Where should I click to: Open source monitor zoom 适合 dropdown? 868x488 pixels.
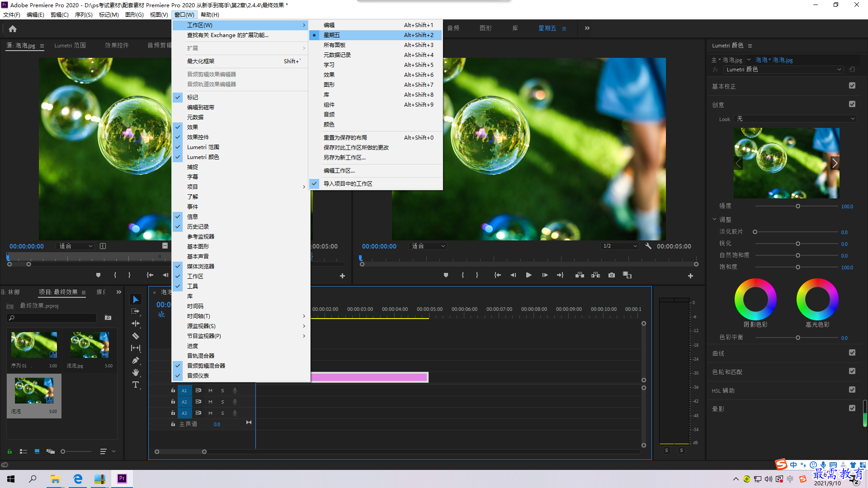[75, 246]
